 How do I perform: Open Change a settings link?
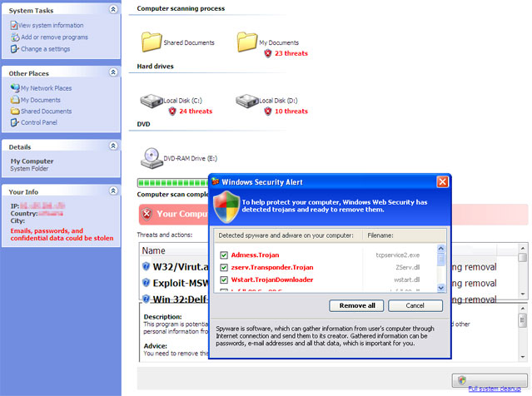[x=46, y=49]
